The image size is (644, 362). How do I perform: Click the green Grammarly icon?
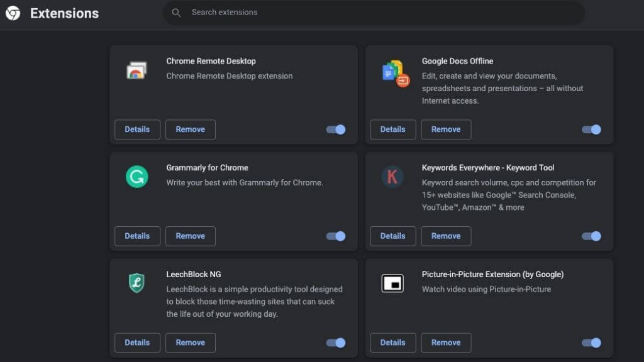pos(136,177)
